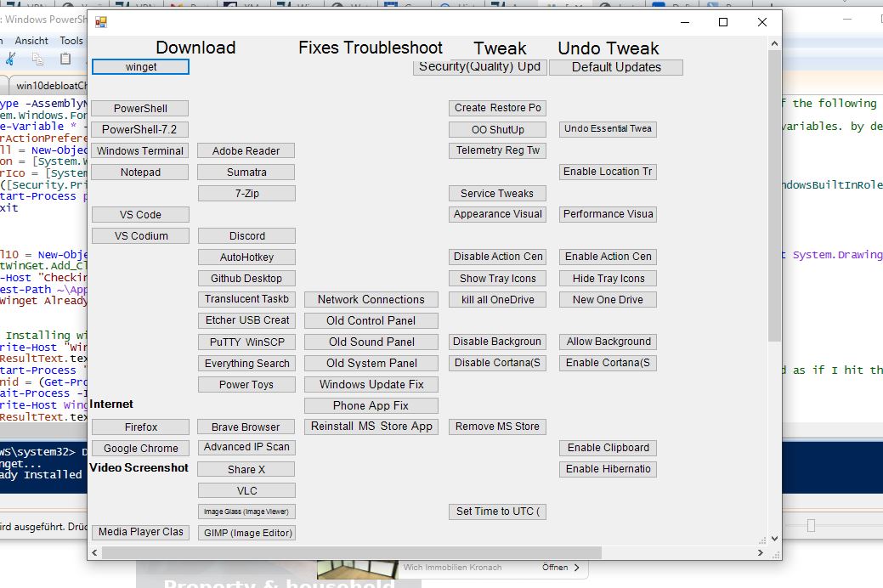Viewport: 883px width, 588px height.
Task: Run the Windows Update Fix
Action: pos(371,385)
